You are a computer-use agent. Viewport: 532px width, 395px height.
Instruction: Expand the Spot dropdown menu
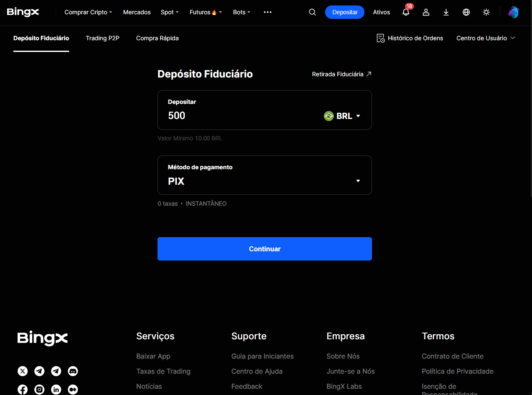pos(170,12)
